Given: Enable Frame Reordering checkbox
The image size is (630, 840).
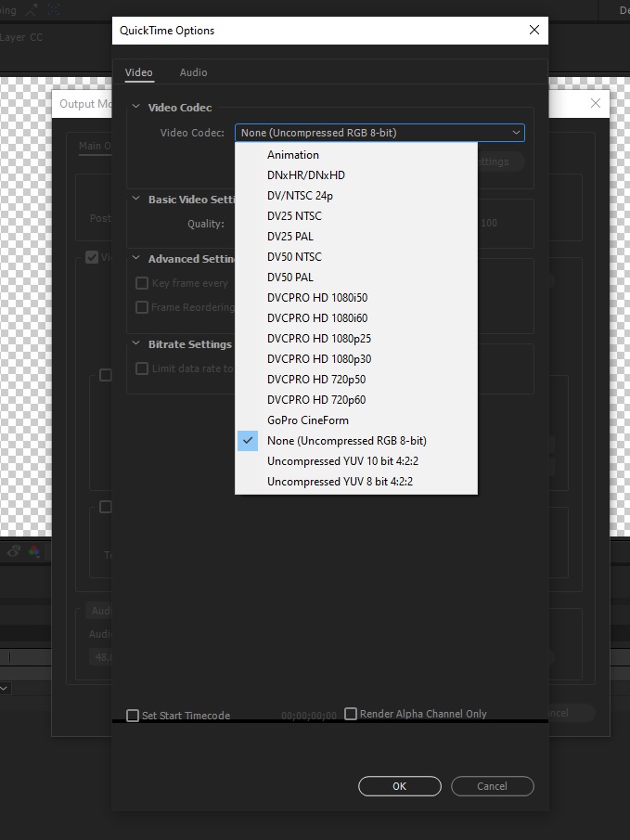Looking at the screenshot, I should (142, 307).
